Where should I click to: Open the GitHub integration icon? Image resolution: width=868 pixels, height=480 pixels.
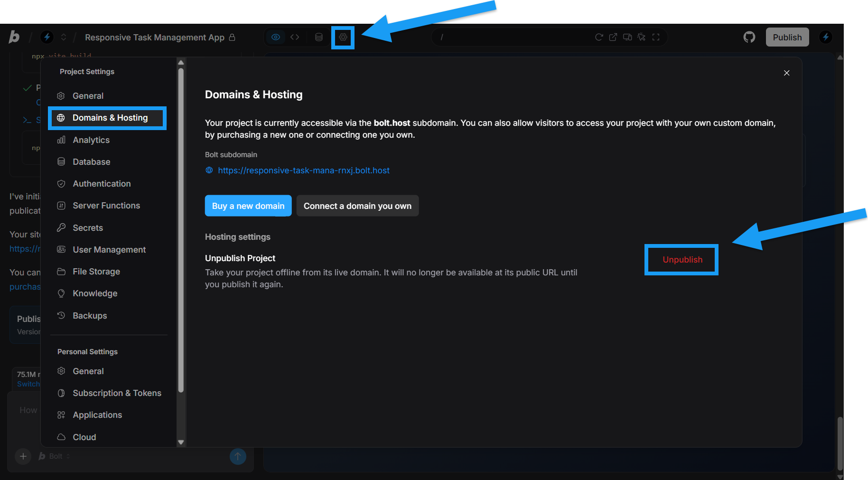[749, 37]
